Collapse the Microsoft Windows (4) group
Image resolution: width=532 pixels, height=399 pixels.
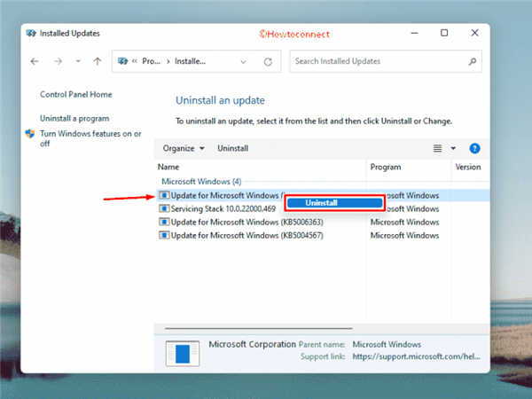(x=201, y=182)
